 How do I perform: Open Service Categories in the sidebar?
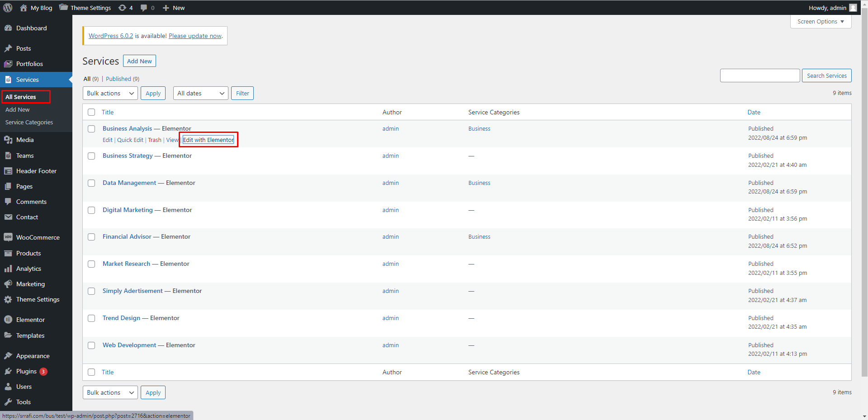(x=29, y=122)
